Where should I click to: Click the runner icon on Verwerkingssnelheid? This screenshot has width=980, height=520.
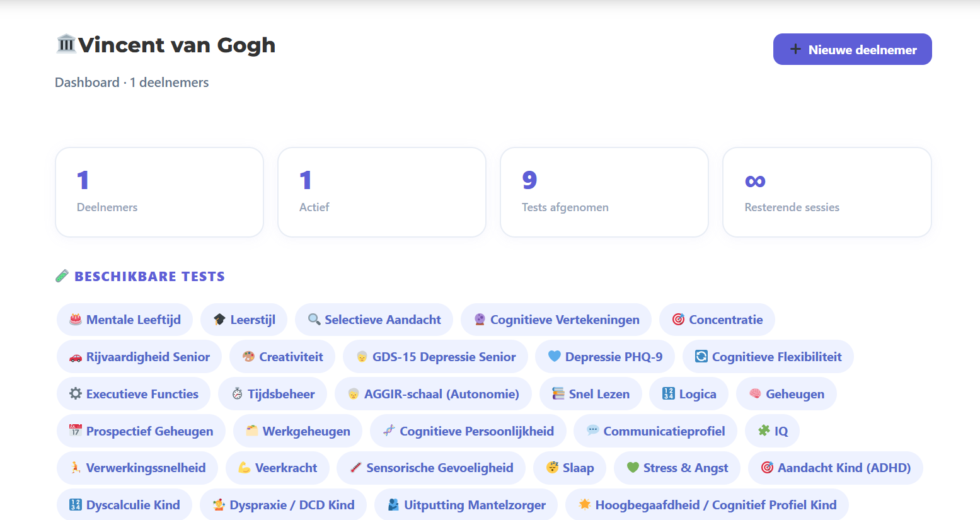[76, 468]
